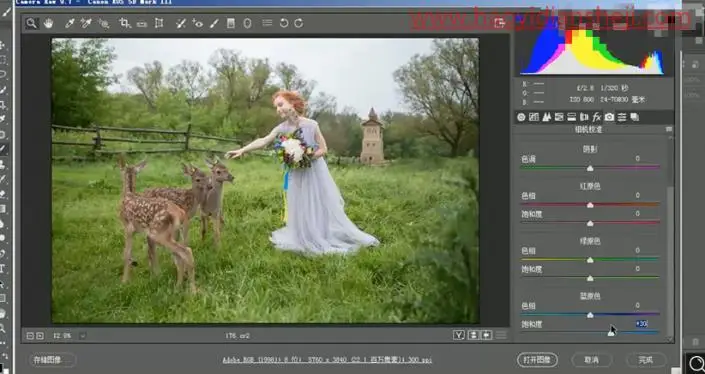This screenshot has width=705, height=374.
Task: Swap before and after settings icon
Action: (x=486, y=335)
